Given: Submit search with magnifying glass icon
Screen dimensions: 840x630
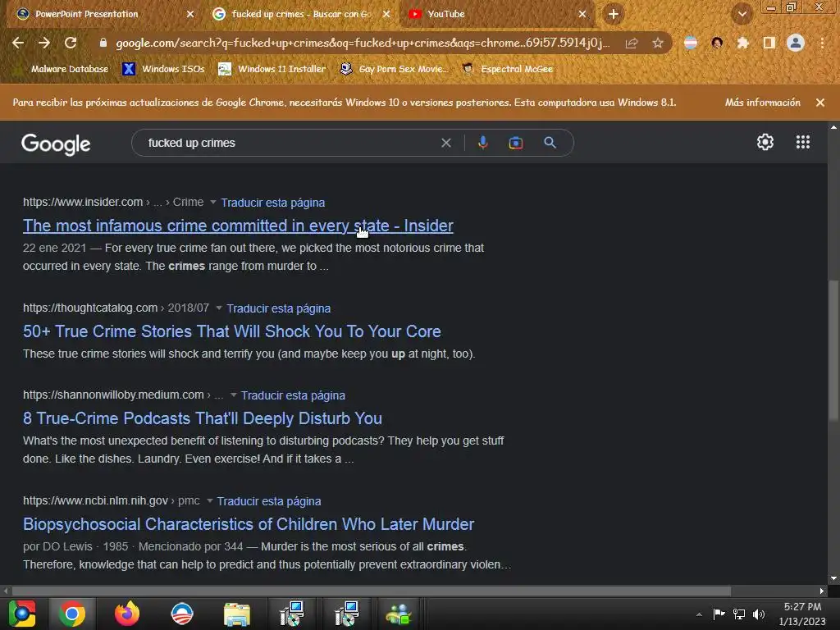Looking at the screenshot, I should 550,143.
